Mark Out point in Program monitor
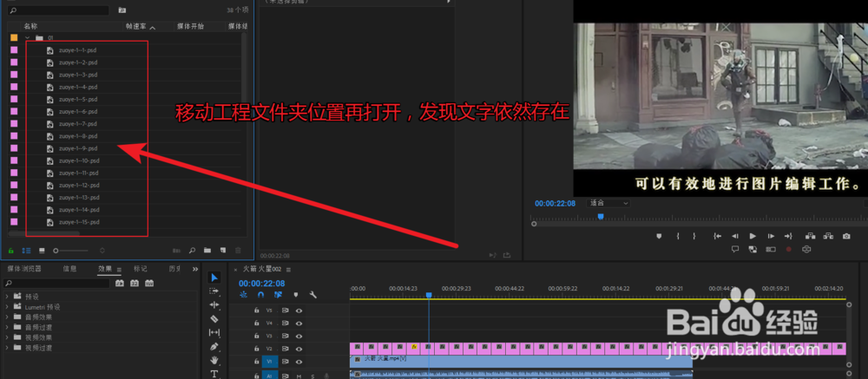This screenshot has width=868, height=379. tap(694, 236)
